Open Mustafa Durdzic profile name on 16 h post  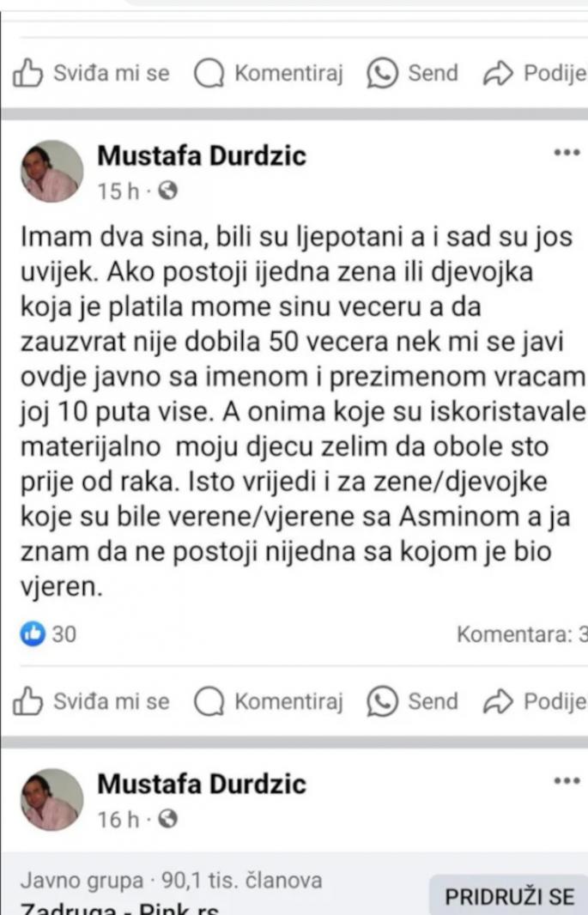[201, 784]
